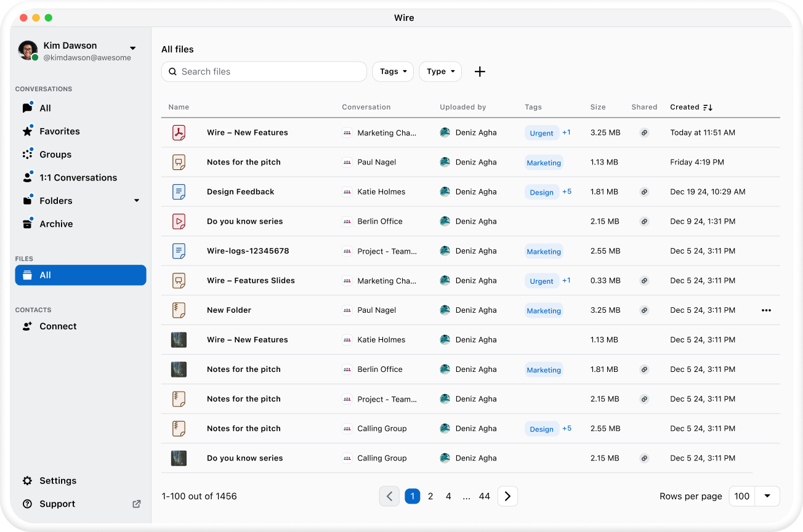Click the 1:1 Conversations person icon
The height and width of the screenshot is (532, 803).
[x=27, y=177]
